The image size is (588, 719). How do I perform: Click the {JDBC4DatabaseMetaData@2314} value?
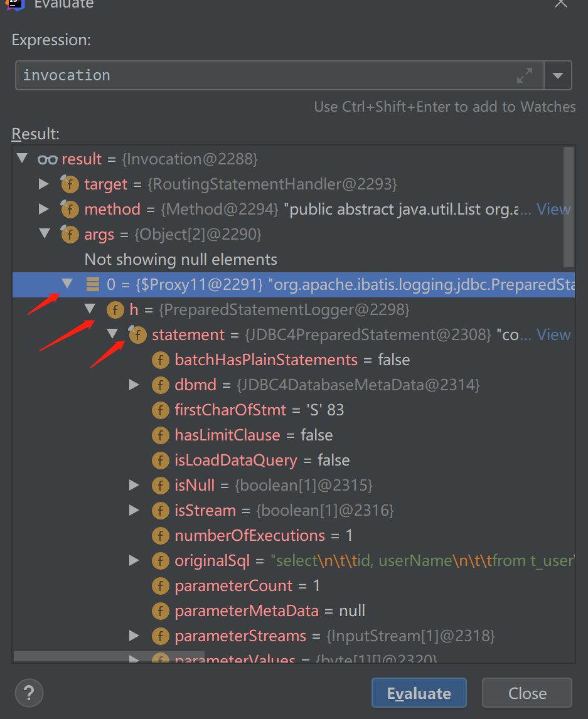(358, 385)
